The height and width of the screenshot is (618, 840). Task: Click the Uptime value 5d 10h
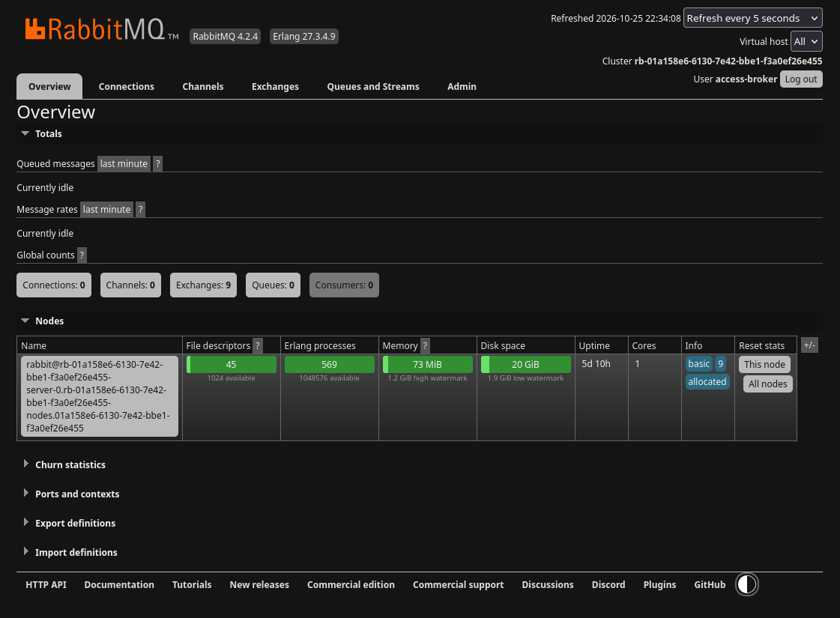click(x=596, y=363)
